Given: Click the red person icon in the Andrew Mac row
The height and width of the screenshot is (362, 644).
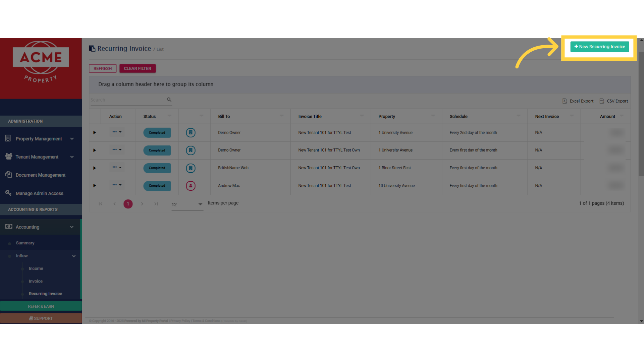Looking at the screenshot, I should 191,186.
